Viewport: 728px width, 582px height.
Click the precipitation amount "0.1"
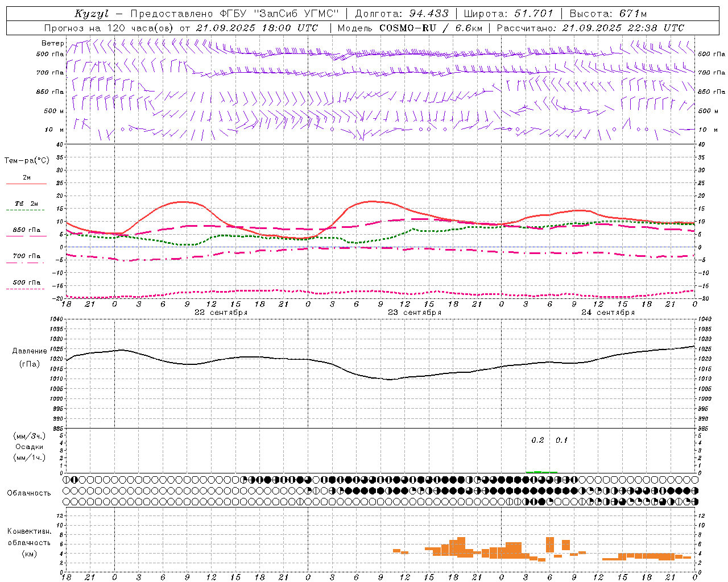point(561,440)
